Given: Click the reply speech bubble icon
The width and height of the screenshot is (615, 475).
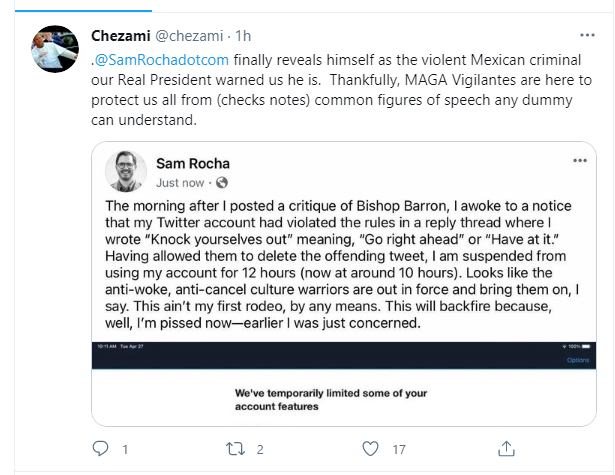Looking at the screenshot, I should pos(99,449).
